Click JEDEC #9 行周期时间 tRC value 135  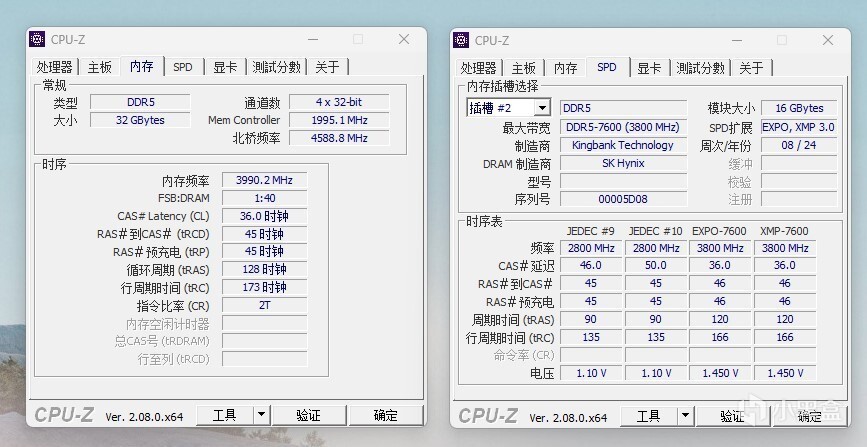point(591,337)
